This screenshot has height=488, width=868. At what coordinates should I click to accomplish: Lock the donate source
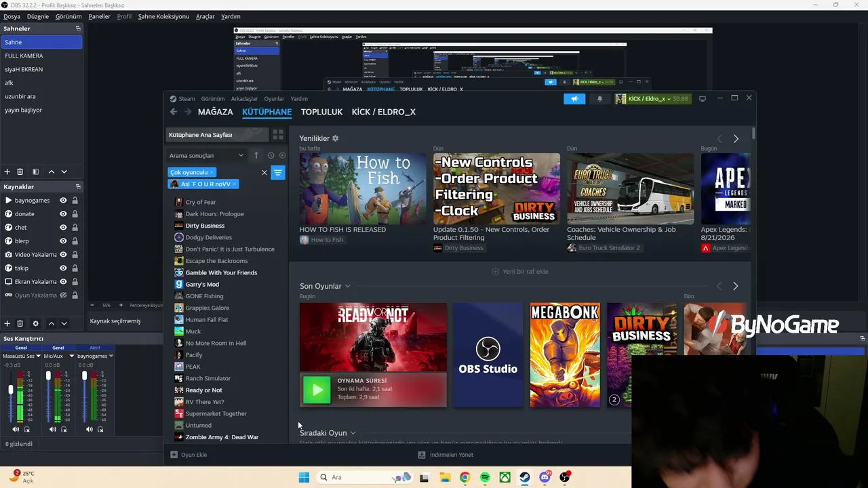point(75,213)
